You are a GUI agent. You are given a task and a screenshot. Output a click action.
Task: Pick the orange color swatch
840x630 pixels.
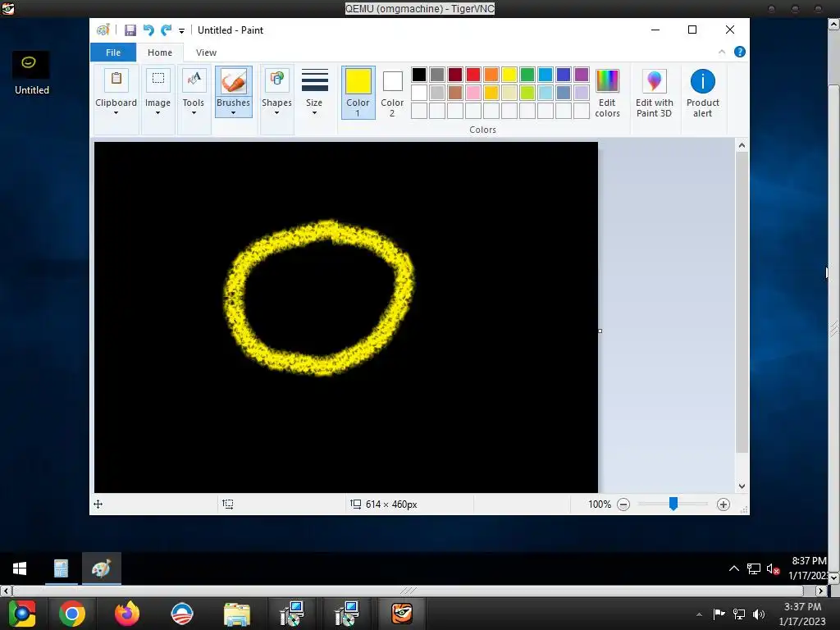coord(491,75)
